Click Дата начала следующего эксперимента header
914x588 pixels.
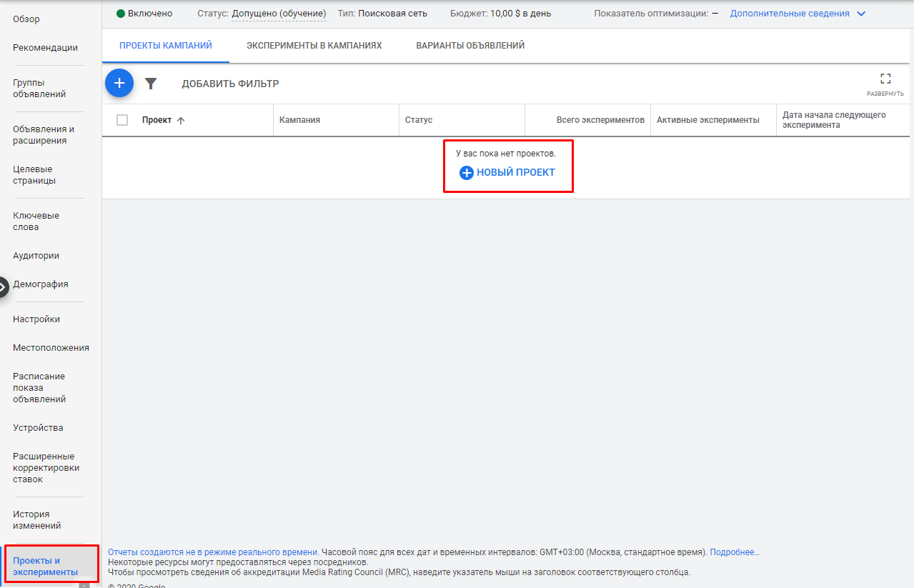click(834, 120)
